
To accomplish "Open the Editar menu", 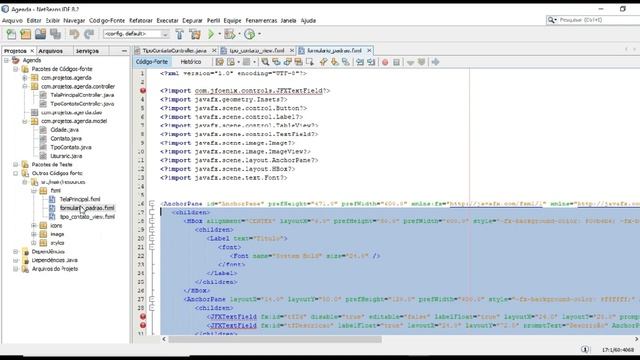I will click(x=34, y=20).
